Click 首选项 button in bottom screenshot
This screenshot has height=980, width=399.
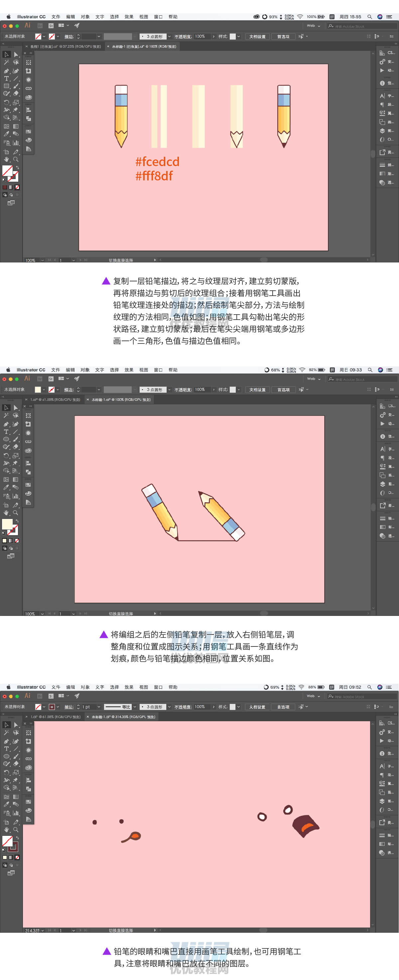pos(283,707)
